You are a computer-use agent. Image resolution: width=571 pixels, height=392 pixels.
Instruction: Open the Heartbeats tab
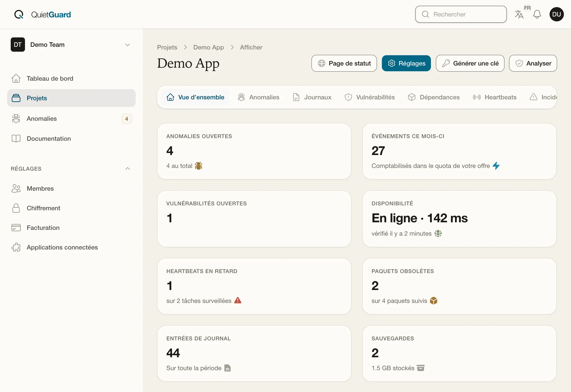[494, 97]
